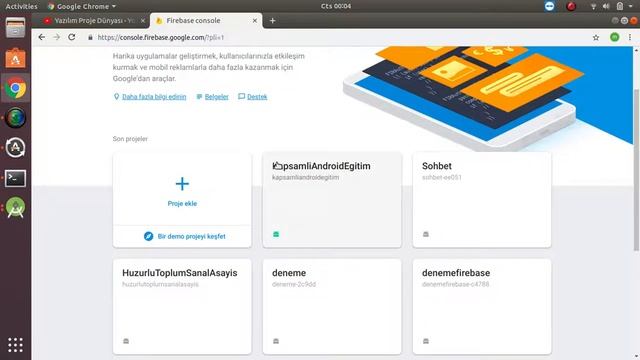This screenshot has width=640, height=360.
Task: Open system menu dropdown arrow
Action: [x=631, y=6]
